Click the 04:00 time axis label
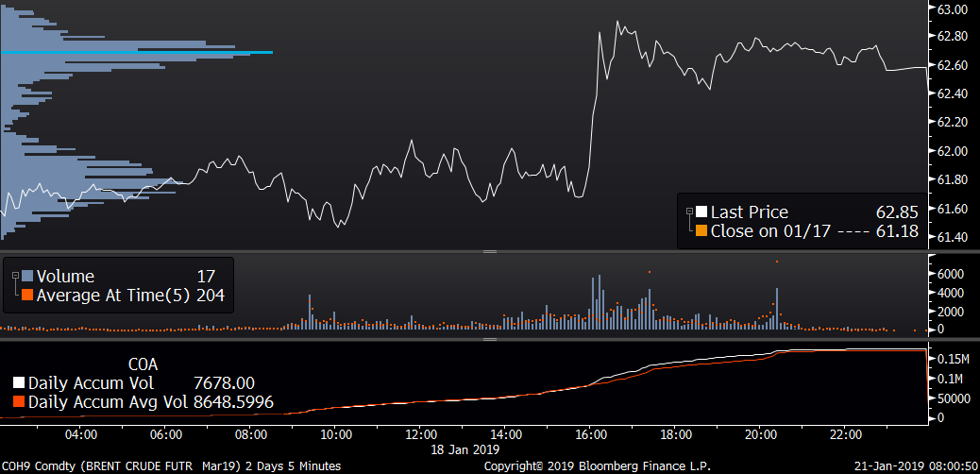 click(x=80, y=434)
